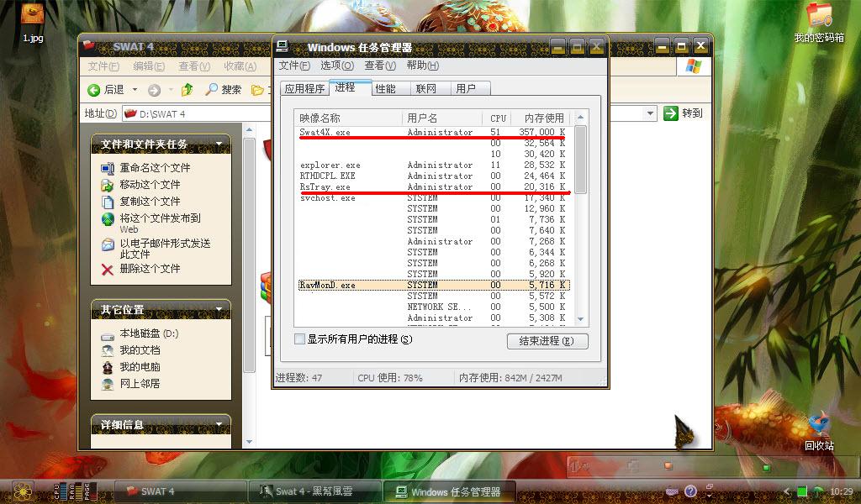Click the green back arrow icon in SWAT 4 window
Viewport: 861px width, 504px height.
click(x=94, y=90)
